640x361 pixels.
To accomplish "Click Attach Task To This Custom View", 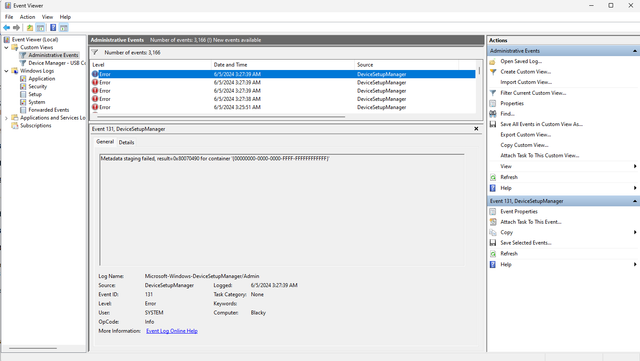I will pyautogui.click(x=540, y=156).
